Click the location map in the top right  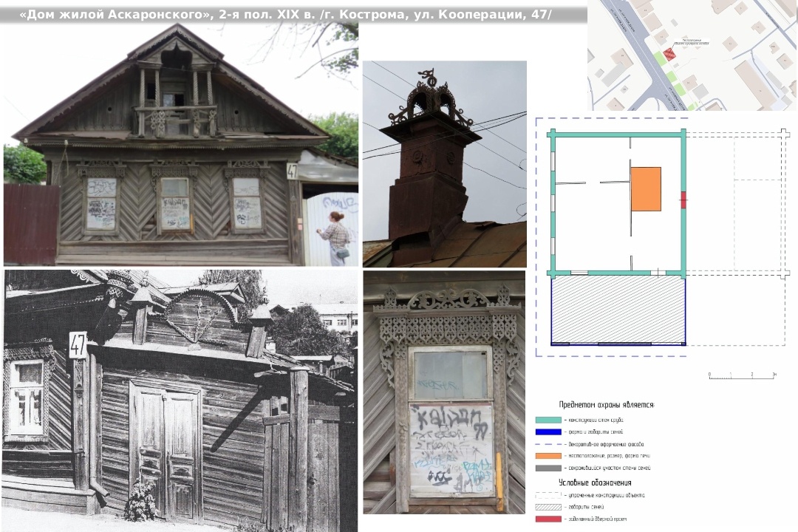point(692,55)
